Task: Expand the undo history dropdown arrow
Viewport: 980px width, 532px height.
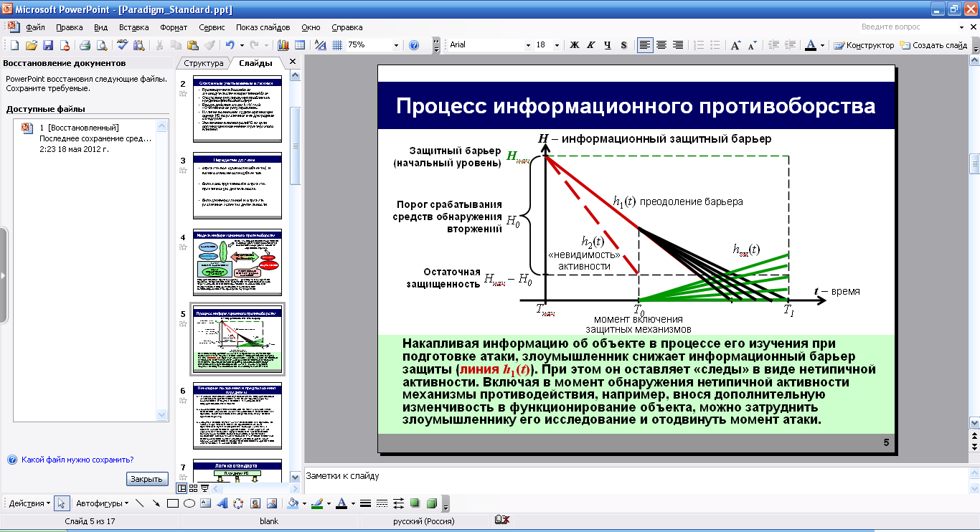Action: (x=240, y=45)
